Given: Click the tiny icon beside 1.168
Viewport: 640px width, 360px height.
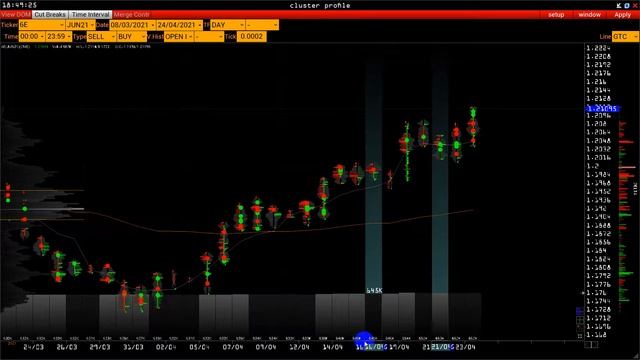Looking at the screenshot, I should click(580, 336).
